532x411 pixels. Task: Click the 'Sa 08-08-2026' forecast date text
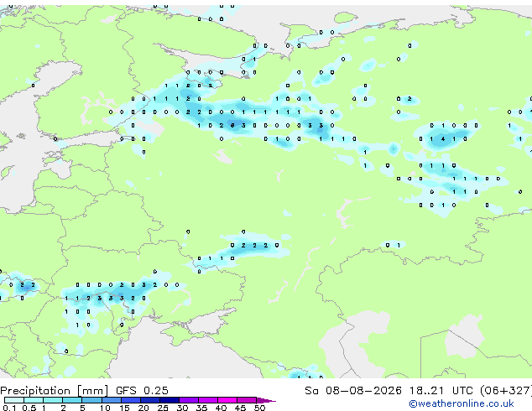click(353, 391)
